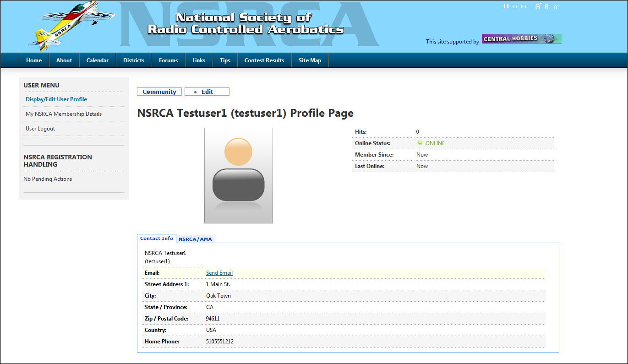
Task: Click the 'State / Province:' label
Action: (166, 307)
